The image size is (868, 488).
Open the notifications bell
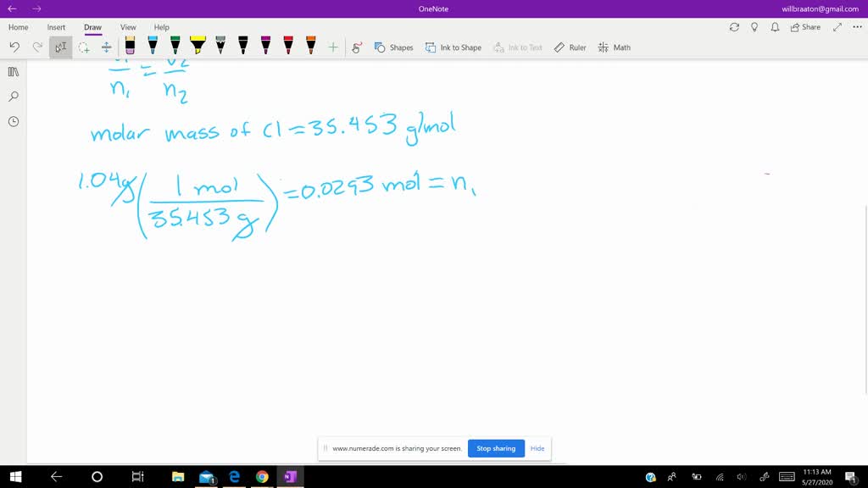point(775,27)
